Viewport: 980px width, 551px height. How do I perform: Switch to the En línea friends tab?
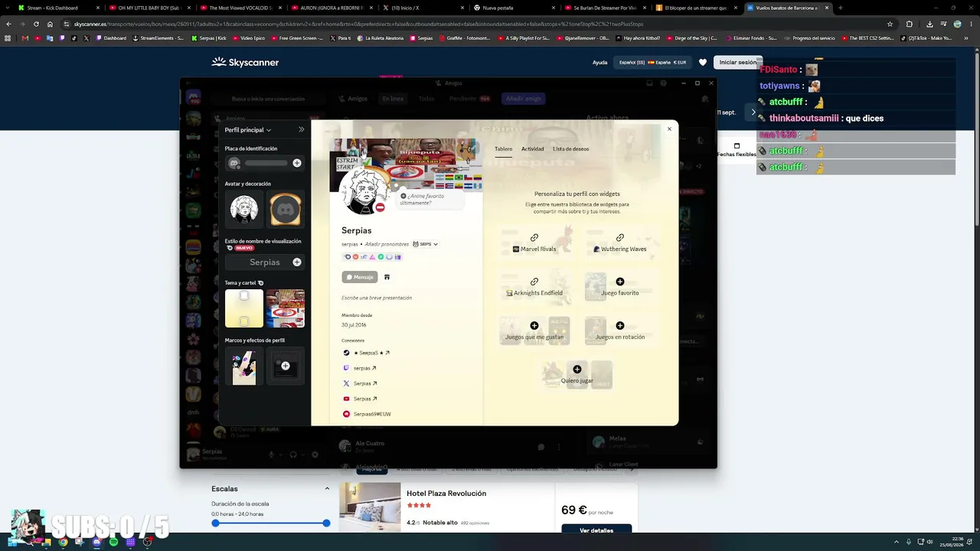click(393, 99)
